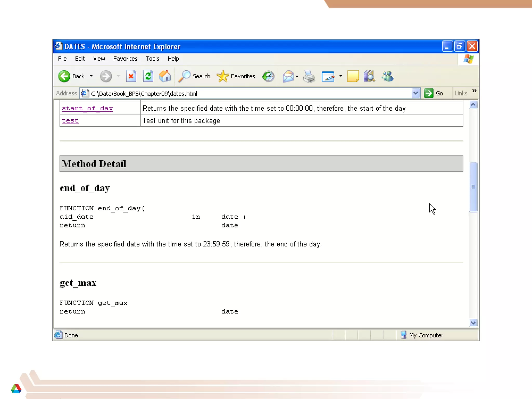Image resolution: width=532 pixels, height=399 pixels.
Task: Click the 23:59:59 description sentence
Action: click(x=191, y=244)
